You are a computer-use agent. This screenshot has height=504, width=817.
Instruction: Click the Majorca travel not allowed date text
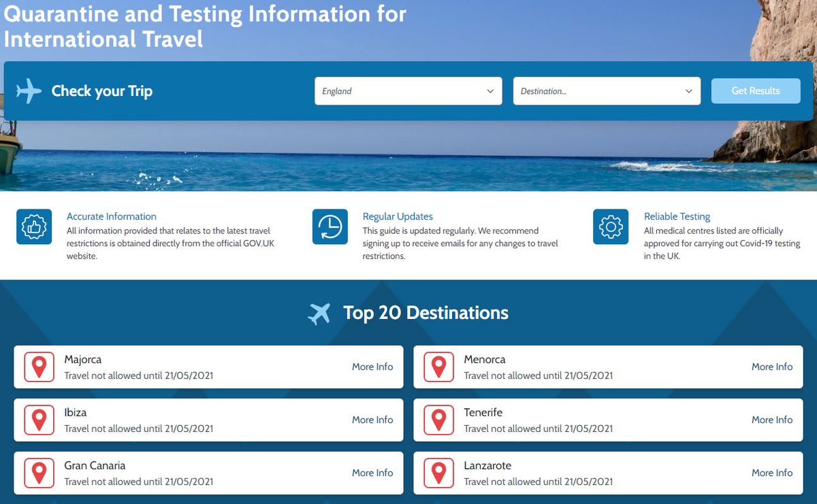click(x=139, y=375)
